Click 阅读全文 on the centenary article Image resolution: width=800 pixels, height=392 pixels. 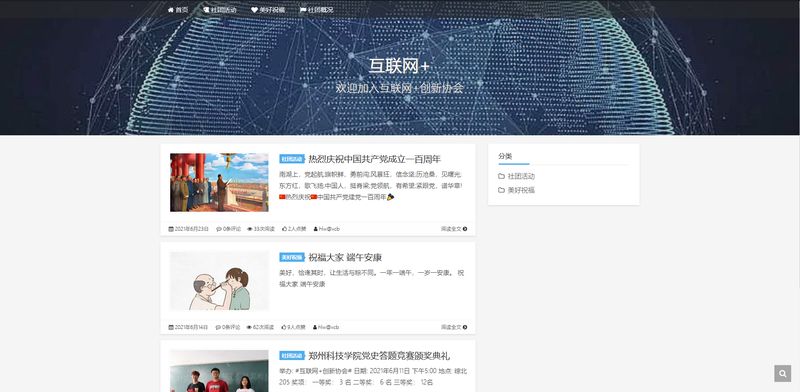coord(454,229)
